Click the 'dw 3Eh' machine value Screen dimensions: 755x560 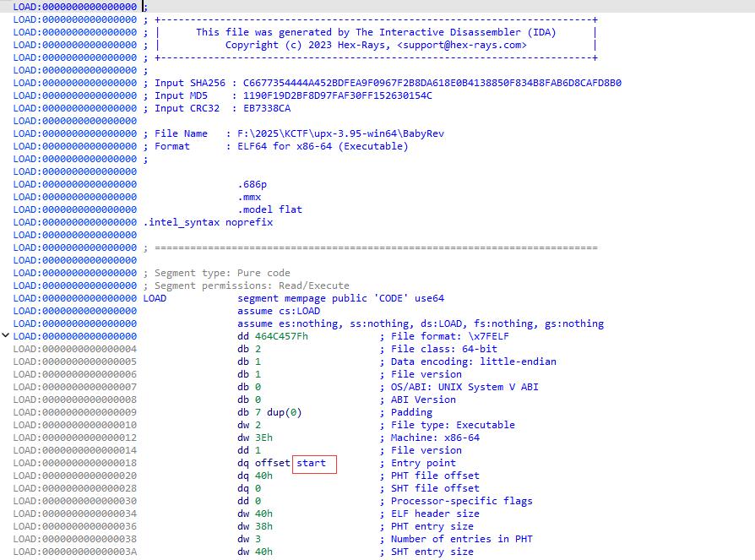255,438
